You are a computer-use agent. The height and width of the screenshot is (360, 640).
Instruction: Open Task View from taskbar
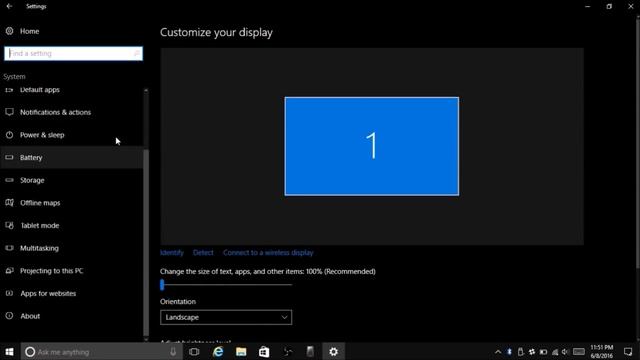(194, 351)
